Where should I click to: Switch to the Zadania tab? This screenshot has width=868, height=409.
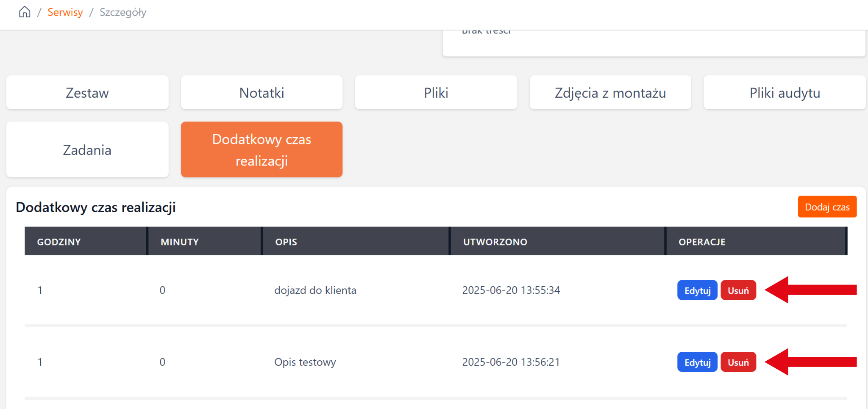click(87, 150)
